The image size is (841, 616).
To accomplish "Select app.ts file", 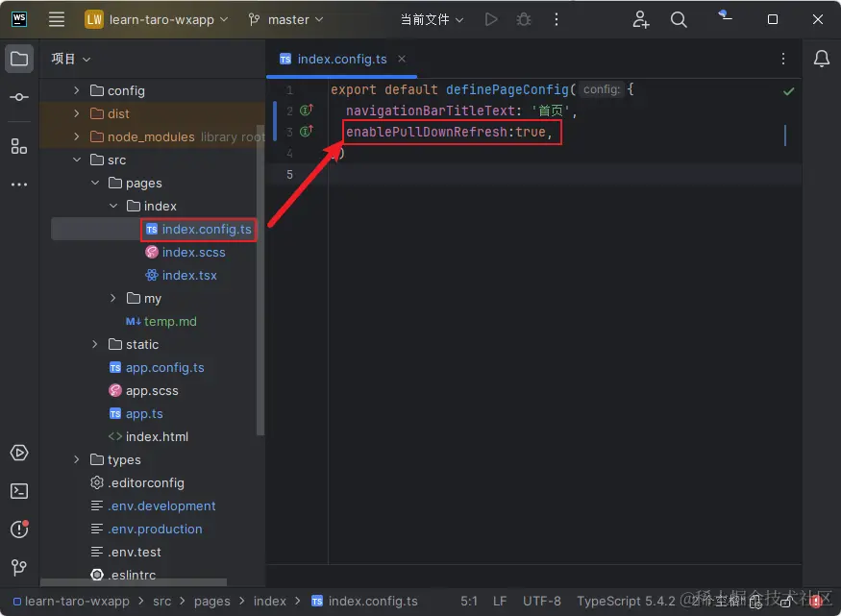I will coord(136,413).
